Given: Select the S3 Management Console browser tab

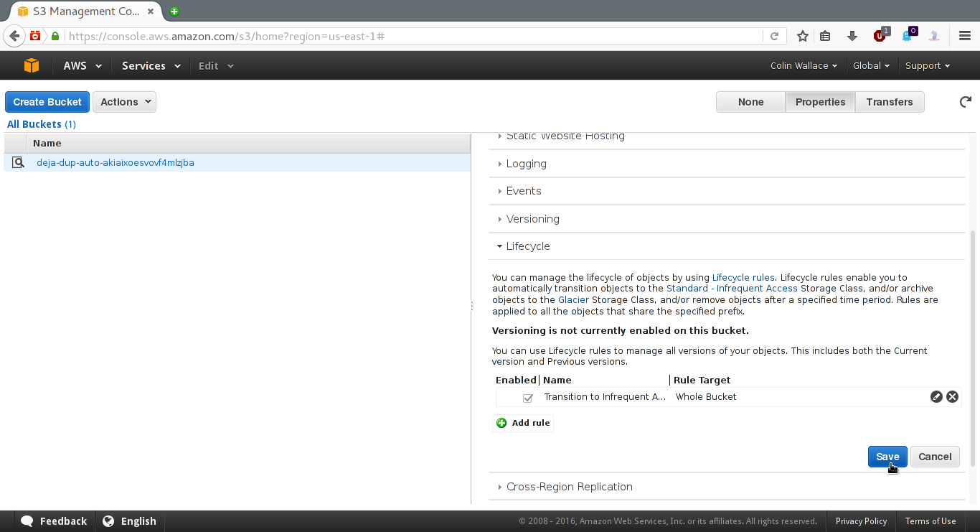Looking at the screenshot, I should pyautogui.click(x=85, y=11).
